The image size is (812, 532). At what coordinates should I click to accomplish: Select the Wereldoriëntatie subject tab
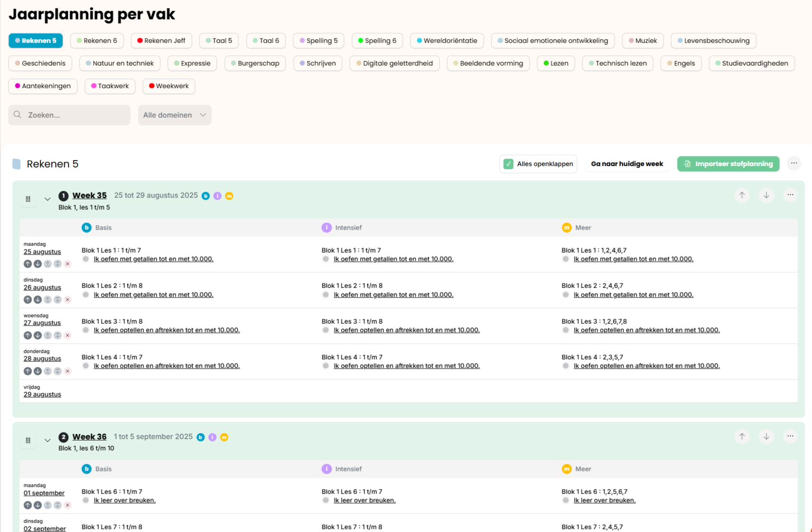coord(446,41)
